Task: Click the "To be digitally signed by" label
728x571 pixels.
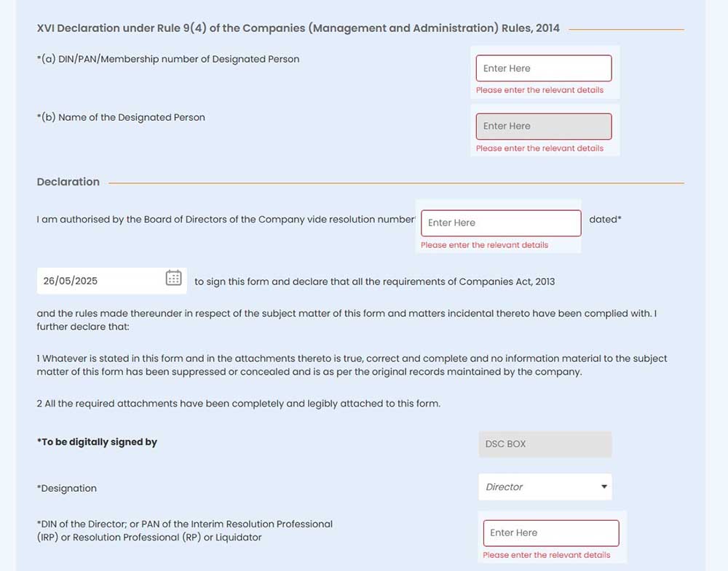Action: (x=97, y=442)
